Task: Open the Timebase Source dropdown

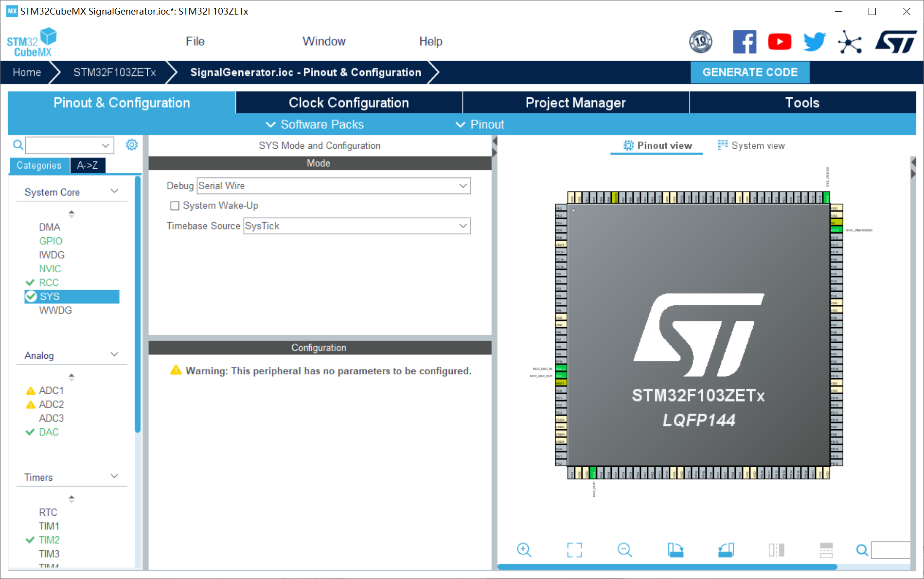Action: (357, 226)
